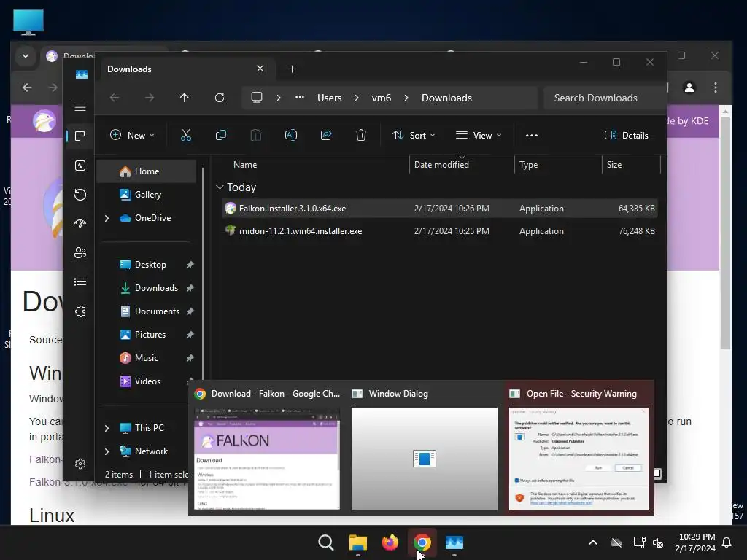Screen dimensions: 747x560
Task: Show hidden system tray icons
Action: tap(593, 542)
